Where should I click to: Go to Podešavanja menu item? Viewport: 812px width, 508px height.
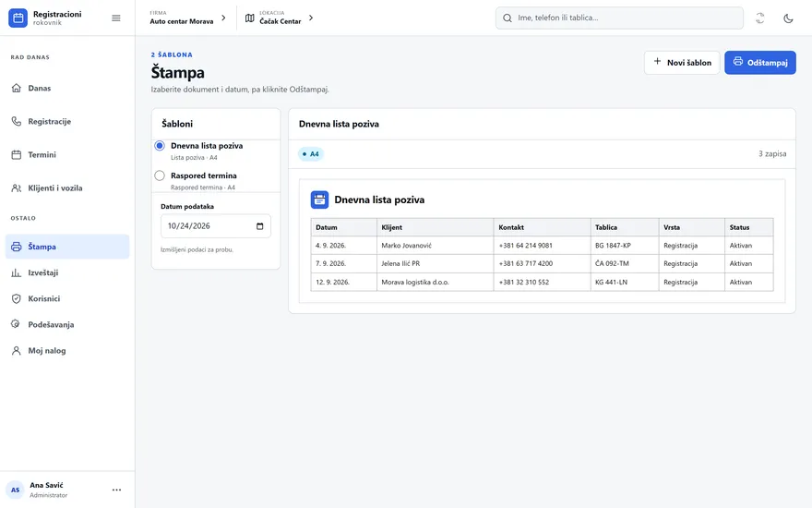click(67, 324)
